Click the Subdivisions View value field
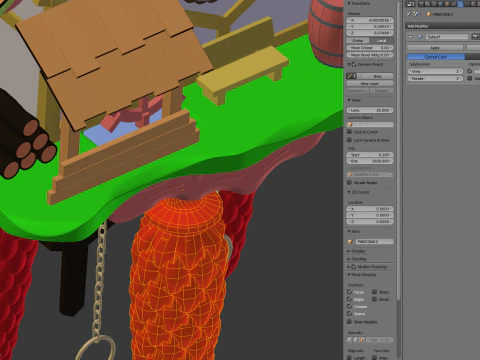The image size is (480, 360). (435, 71)
